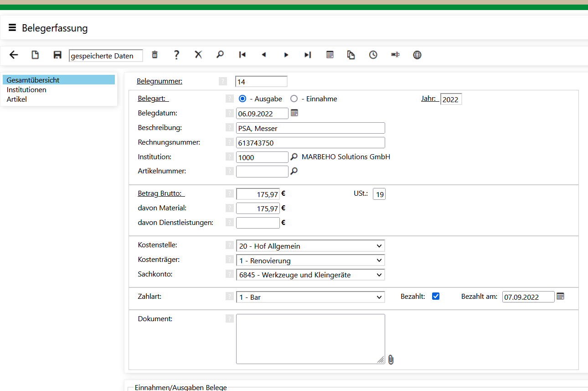Switch to Artikel in the left navigation
The width and height of the screenshot is (588, 391).
pyautogui.click(x=17, y=99)
